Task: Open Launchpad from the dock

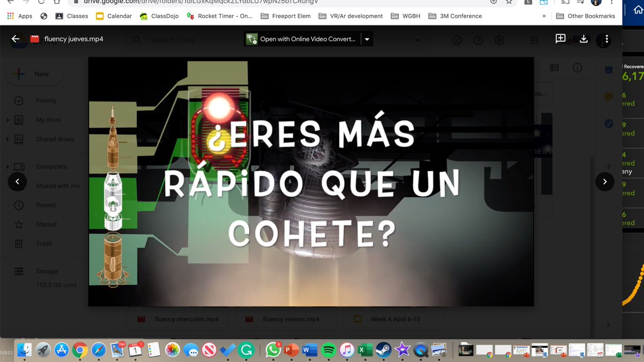Action: pos(43,350)
